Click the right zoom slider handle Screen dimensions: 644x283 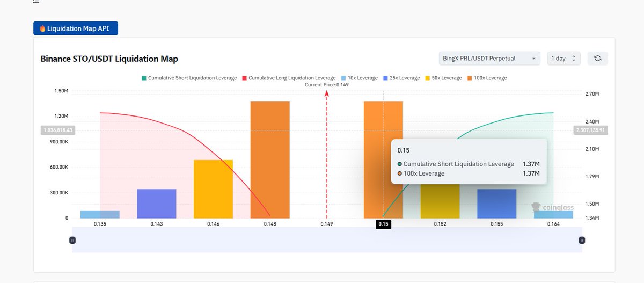pyautogui.click(x=582, y=240)
